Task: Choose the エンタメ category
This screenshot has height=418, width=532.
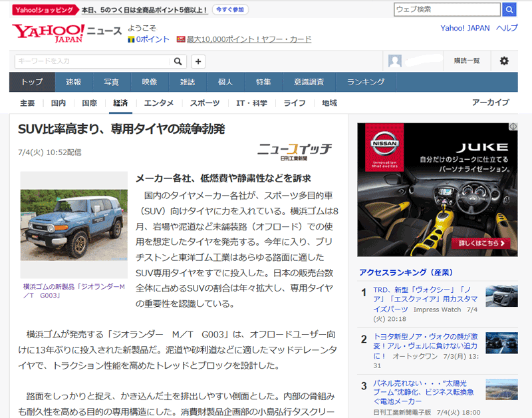Action: (x=159, y=103)
